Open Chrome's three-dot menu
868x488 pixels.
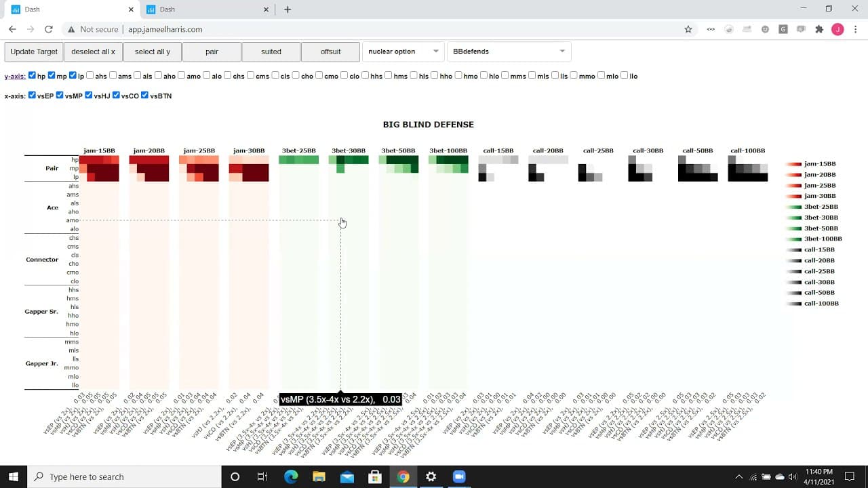click(x=856, y=29)
